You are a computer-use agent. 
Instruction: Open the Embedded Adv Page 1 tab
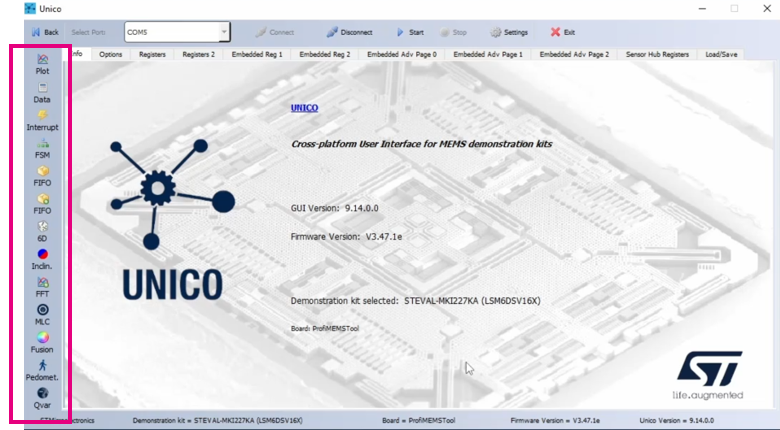[488, 54]
